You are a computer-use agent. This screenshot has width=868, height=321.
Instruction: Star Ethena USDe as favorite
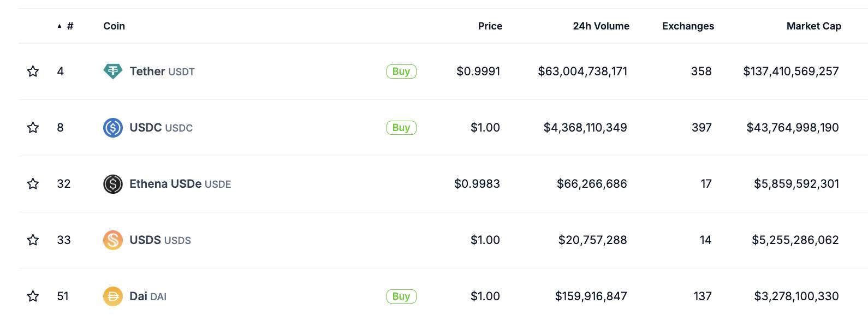coord(33,184)
